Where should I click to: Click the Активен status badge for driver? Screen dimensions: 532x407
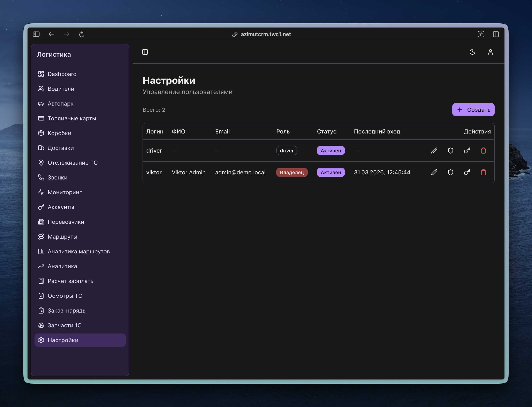tap(330, 151)
